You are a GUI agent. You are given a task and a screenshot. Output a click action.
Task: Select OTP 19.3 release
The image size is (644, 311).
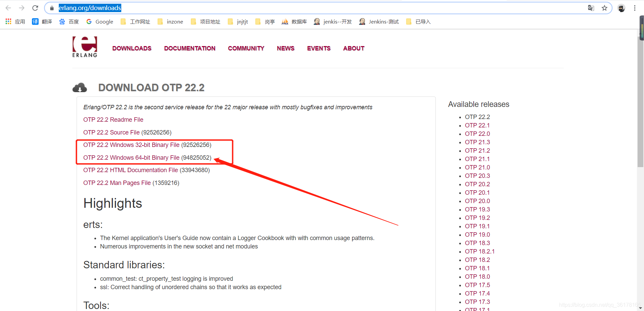point(477,209)
